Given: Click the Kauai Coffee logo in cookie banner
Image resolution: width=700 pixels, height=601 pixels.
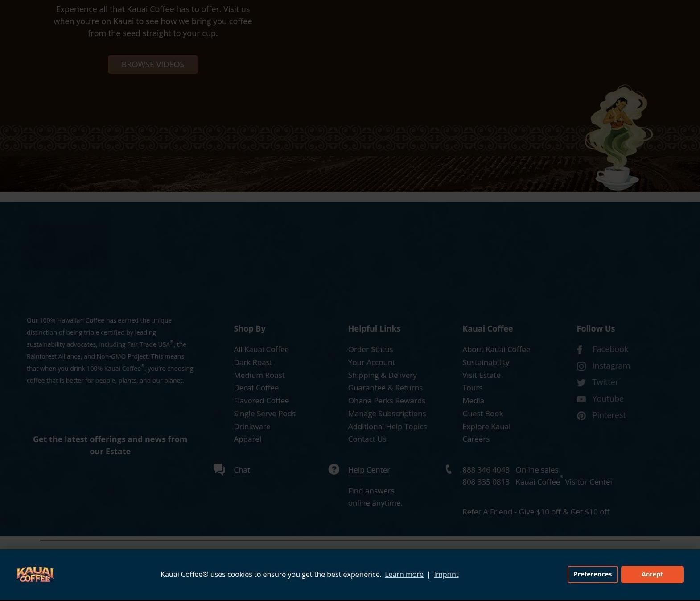Looking at the screenshot, I should pos(35,574).
